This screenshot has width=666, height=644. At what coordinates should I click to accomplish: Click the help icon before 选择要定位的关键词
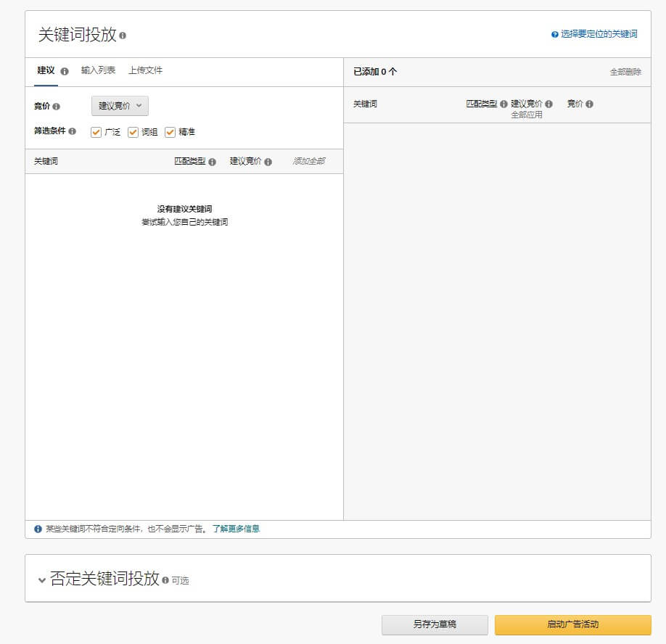[x=554, y=34]
